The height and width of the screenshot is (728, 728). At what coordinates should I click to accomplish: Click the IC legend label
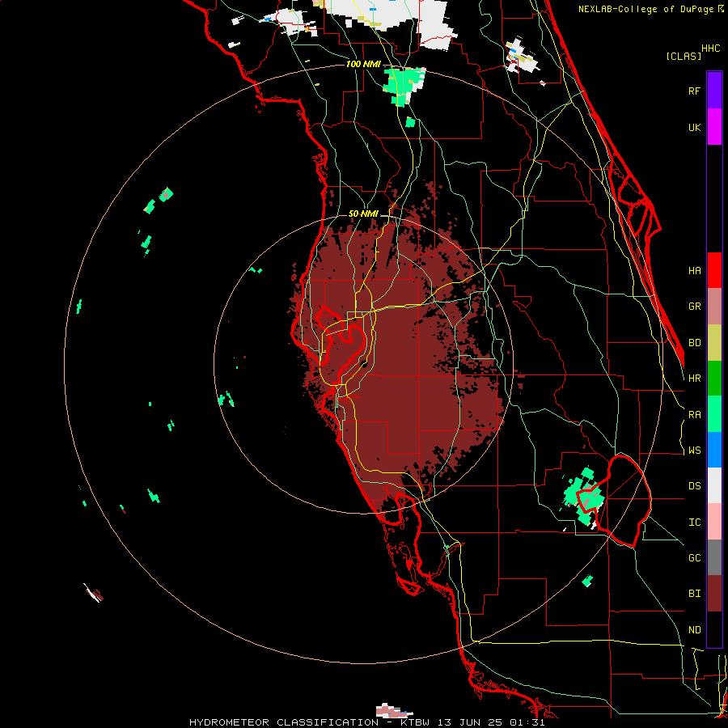(x=694, y=523)
